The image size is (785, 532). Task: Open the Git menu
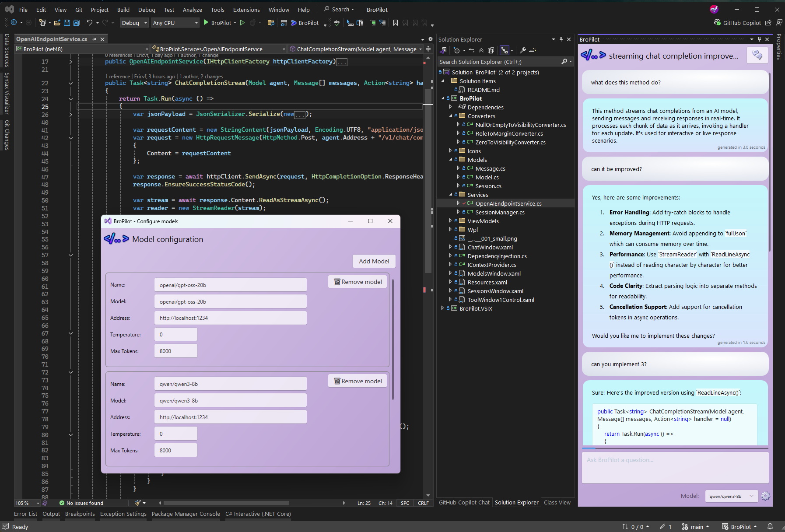point(79,10)
